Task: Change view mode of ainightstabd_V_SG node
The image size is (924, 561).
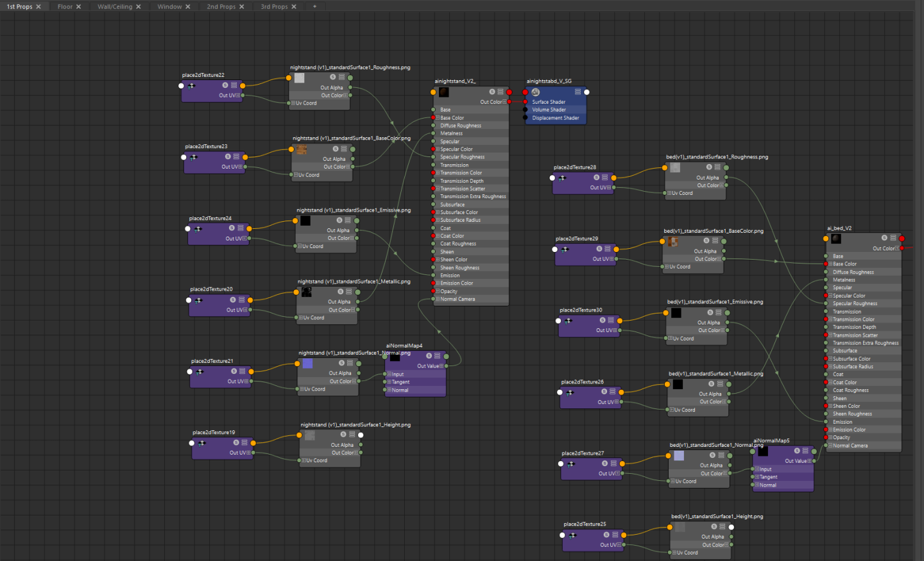Action: click(577, 92)
